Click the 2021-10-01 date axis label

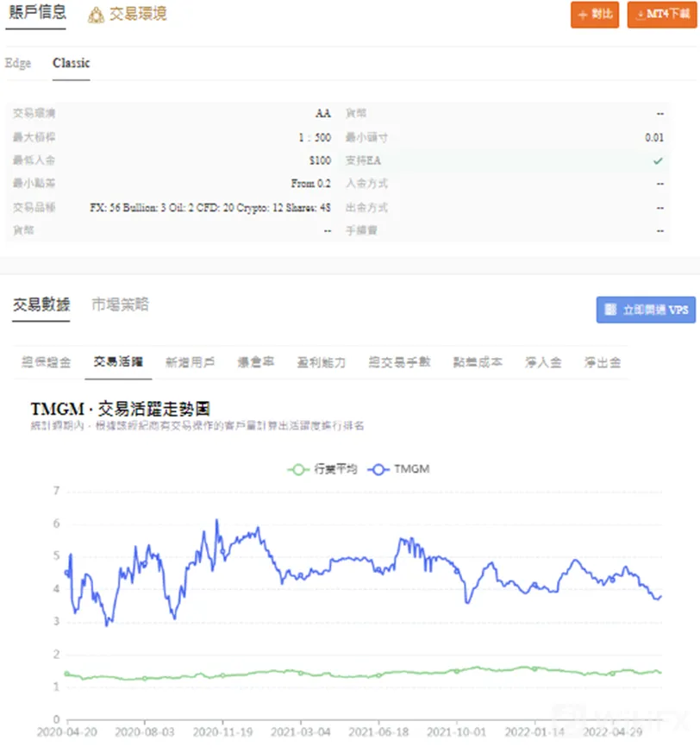click(457, 732)
